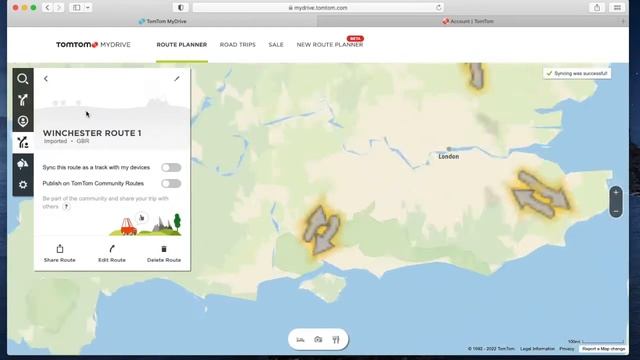Switch to TomTom MyDrive browser tab
This screenshot has height=360, width=640.
click(x=162, y=21)
